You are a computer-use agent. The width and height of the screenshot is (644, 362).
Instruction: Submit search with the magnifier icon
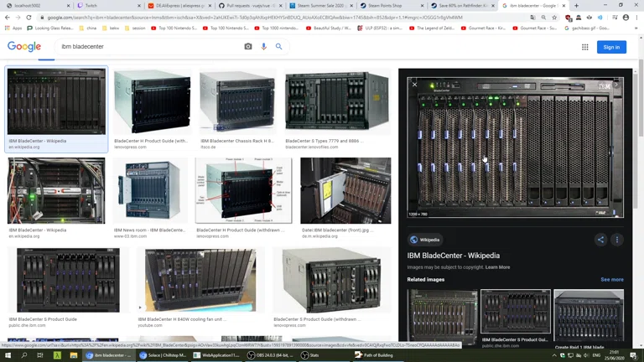(279, 47)
